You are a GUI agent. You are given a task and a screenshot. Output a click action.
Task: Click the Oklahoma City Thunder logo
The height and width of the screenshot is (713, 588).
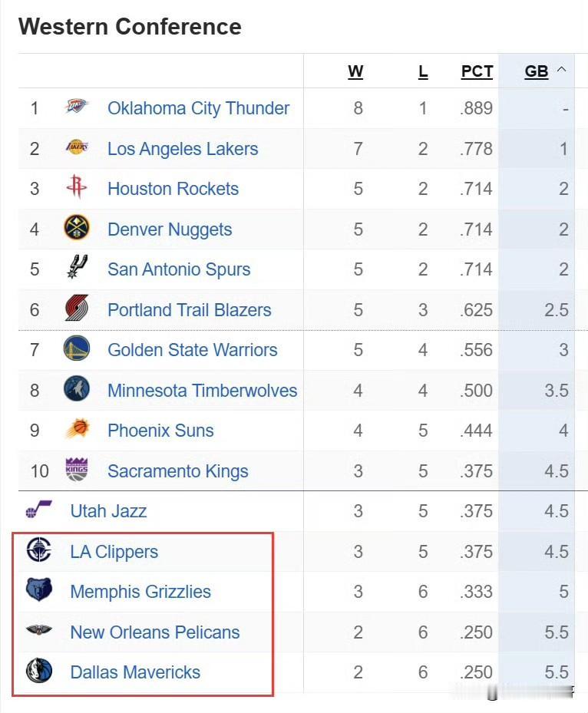click(x=77, y=107)
